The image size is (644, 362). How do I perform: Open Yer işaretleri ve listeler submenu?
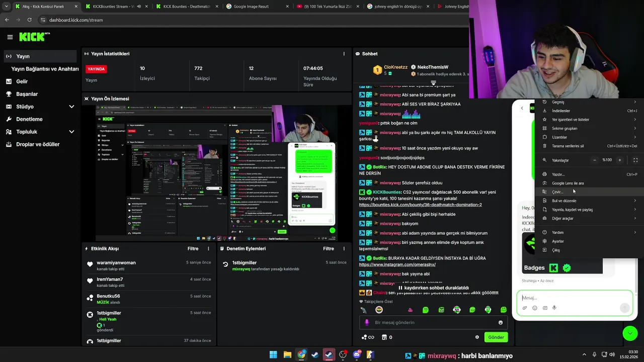tap(589, 120)
